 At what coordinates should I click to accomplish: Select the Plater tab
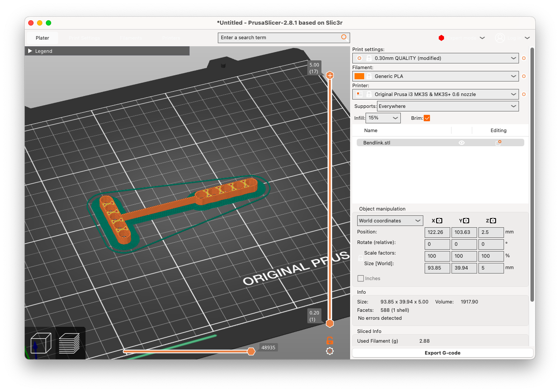point(42,38)
